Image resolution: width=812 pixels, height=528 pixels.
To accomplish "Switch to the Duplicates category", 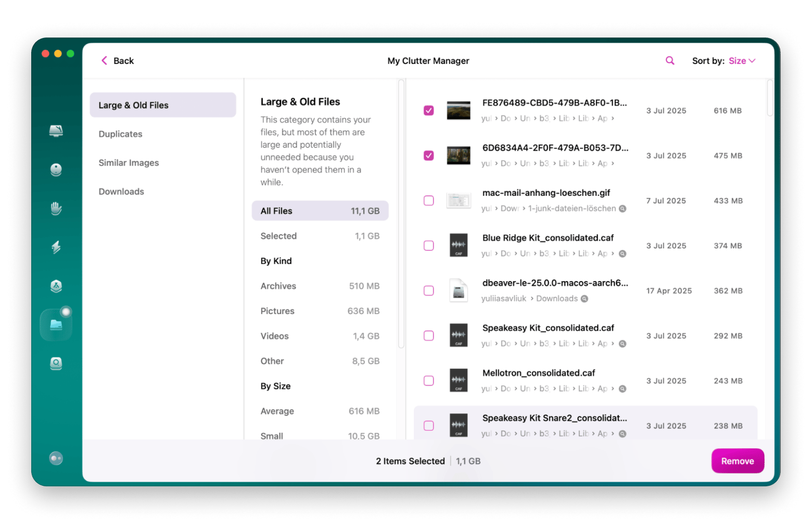I will tap(120, 134).
